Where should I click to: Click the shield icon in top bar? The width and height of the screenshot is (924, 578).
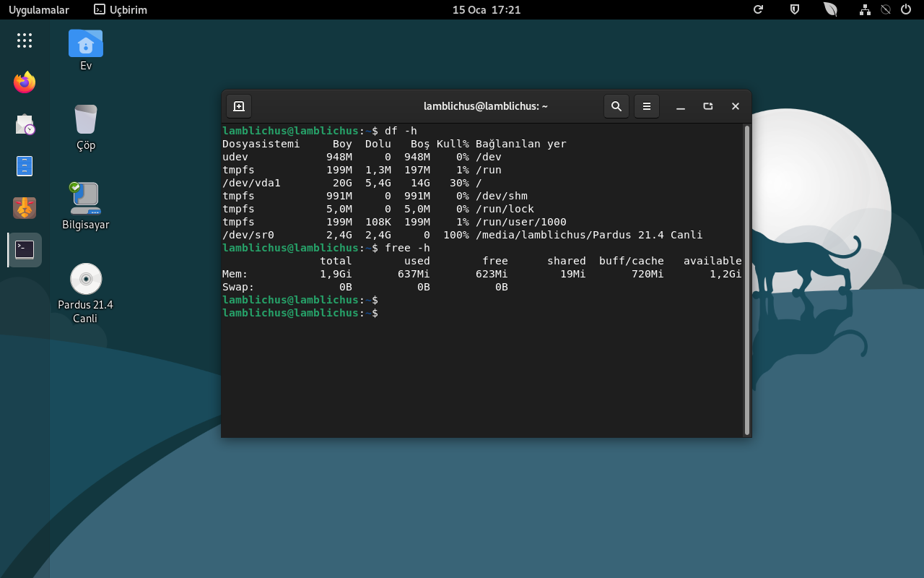coord(795,9)
